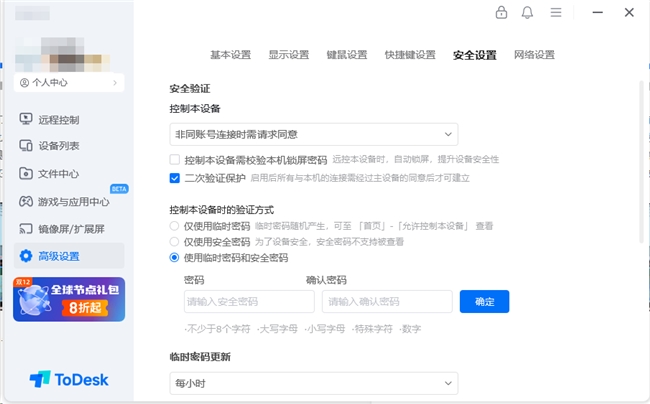Switch to 基本设置 tab

tap(230, 55)
